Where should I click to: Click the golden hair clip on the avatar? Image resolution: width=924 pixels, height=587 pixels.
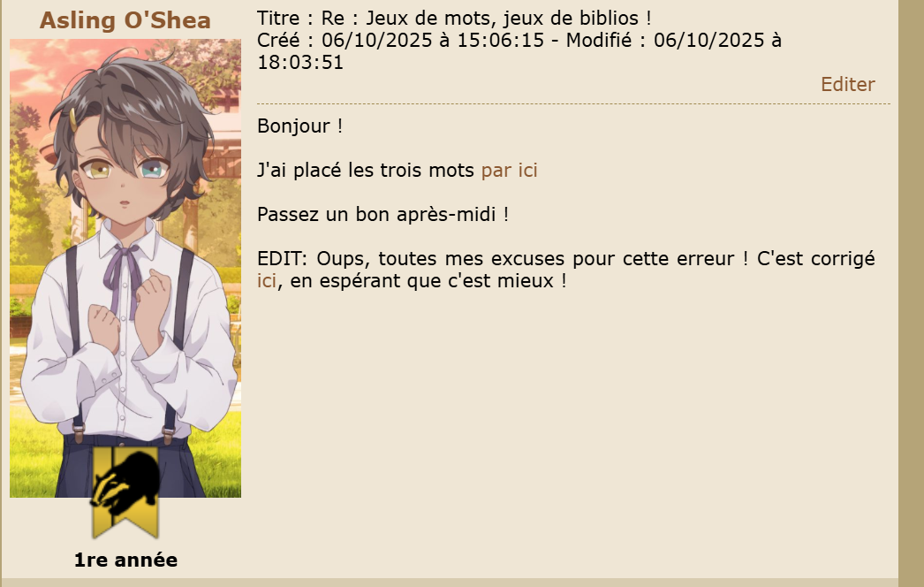point(73,119)
